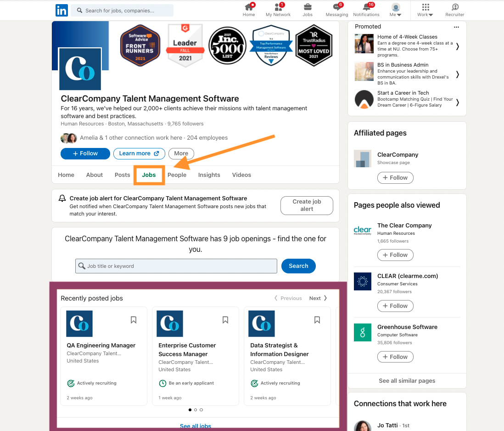Click the ClearCompany affiliated page thumbnail
The width and height of the screenshot is (504, 431).
(363, 159)
